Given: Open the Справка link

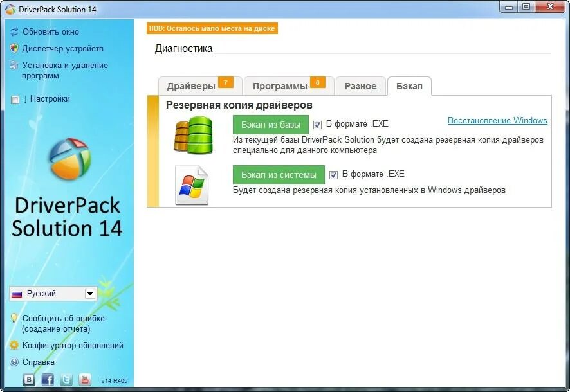Looking at the screenshot, I should pos(39,362).
